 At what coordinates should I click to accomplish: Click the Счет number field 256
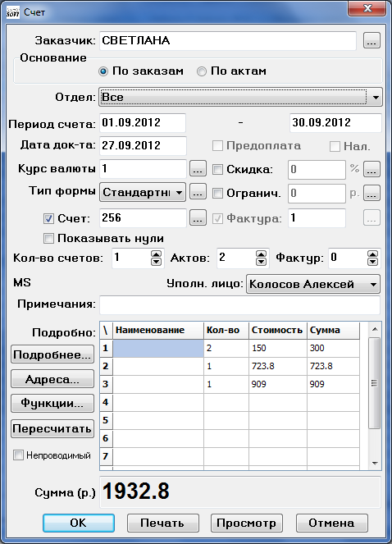click(x=143, y=218)
